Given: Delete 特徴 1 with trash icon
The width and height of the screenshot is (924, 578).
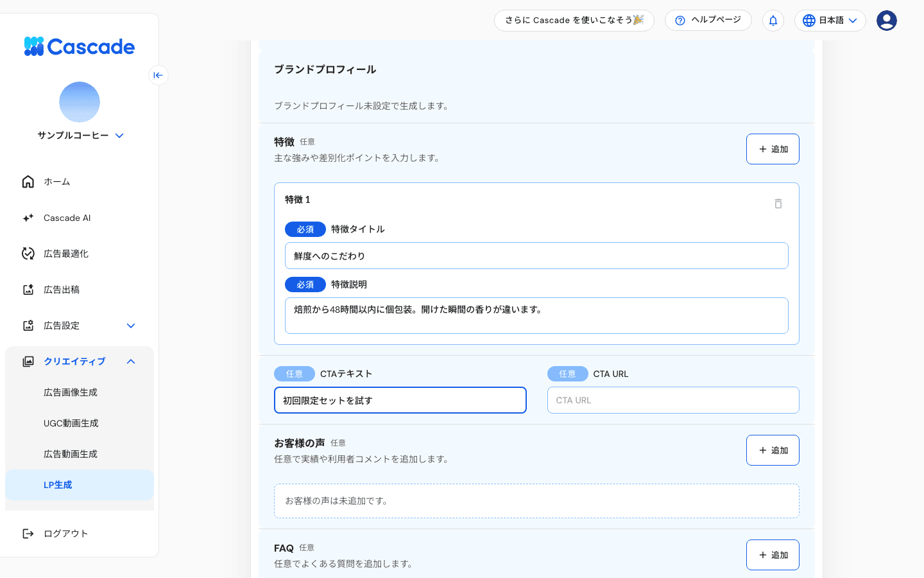Looking at the screenshot, I should [778, 204].
